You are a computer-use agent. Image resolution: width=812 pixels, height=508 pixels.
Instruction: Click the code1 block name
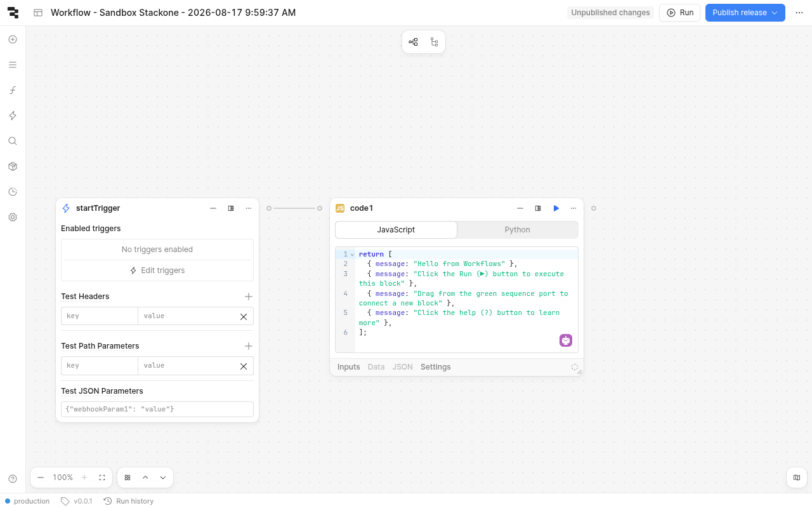[x=362, y=208]
